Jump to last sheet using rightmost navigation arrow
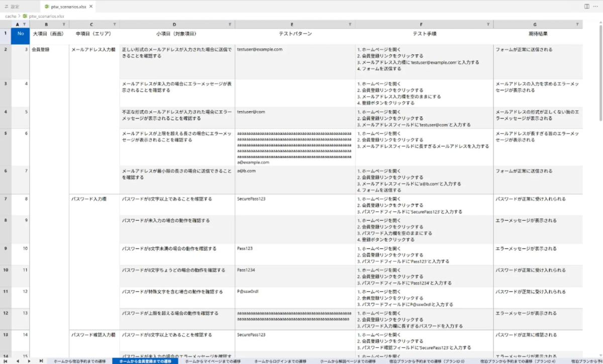The height and width of the screenshot is (364, 603). click(42, 361)
